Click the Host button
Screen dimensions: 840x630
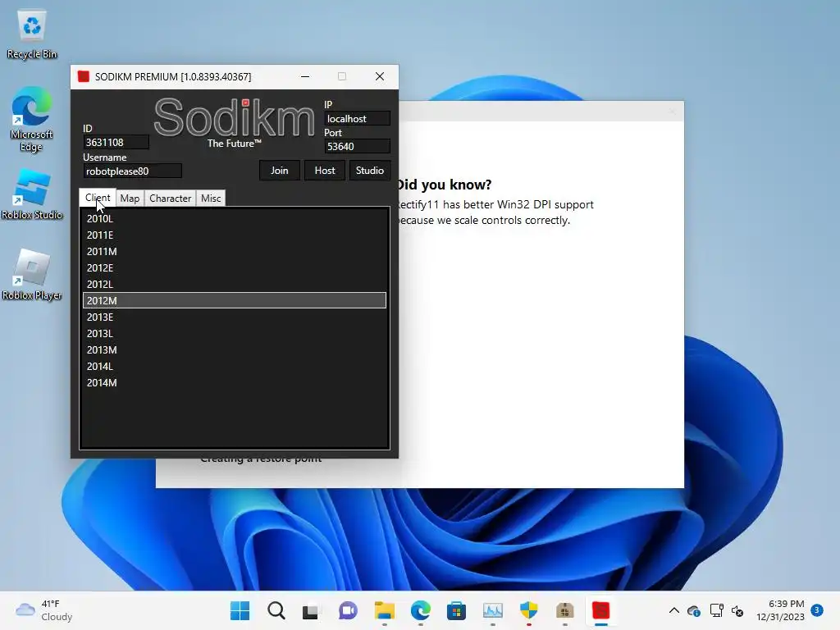pyautogui.click(x=325, y=171)
